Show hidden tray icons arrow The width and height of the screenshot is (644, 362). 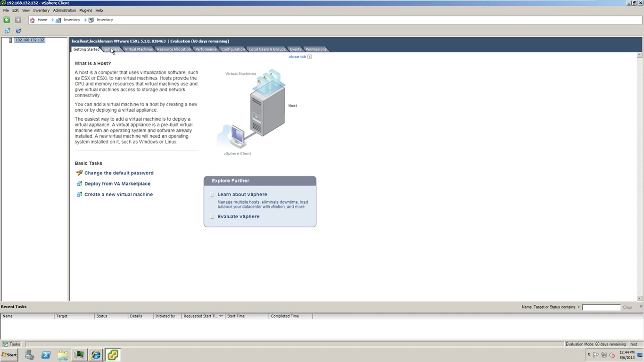588,354
